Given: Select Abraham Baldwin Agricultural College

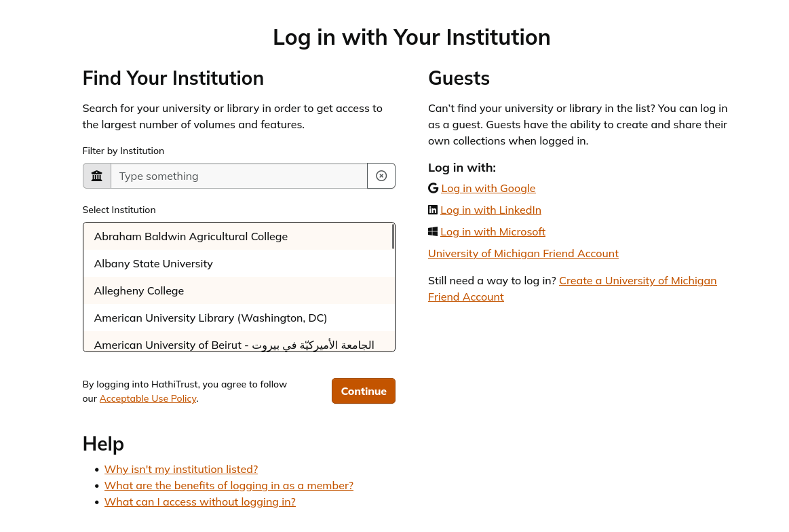Looking at the screenshot, I should [191, 236].
